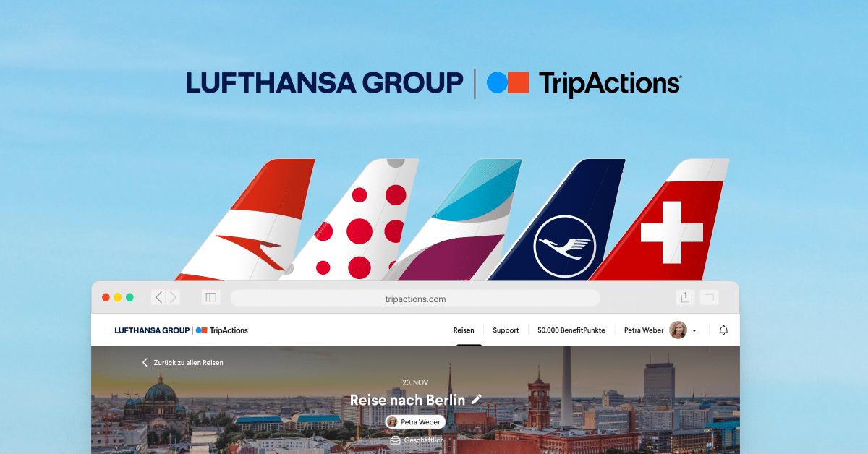The width and height of the screenshot is (868, 454).
Task: Click the Petra Weber traveler chip
Action: (415, 422)
